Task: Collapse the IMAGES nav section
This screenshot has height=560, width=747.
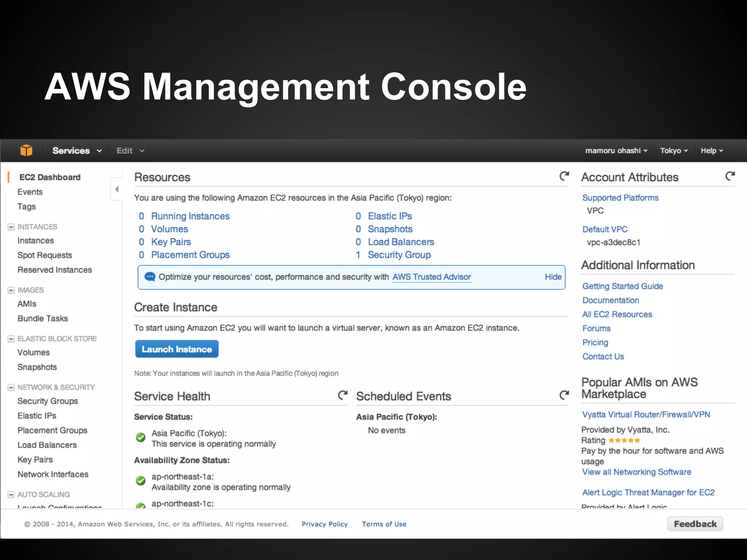Action: point(11,290)
